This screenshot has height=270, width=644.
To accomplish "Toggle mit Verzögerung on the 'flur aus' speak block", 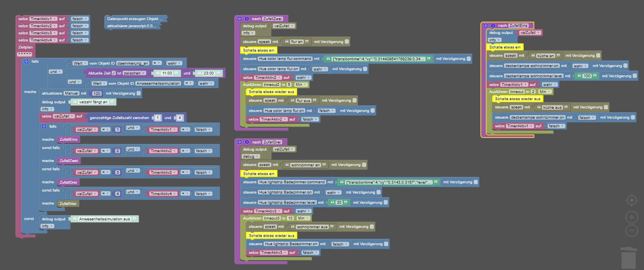I will tap(354, 101).
